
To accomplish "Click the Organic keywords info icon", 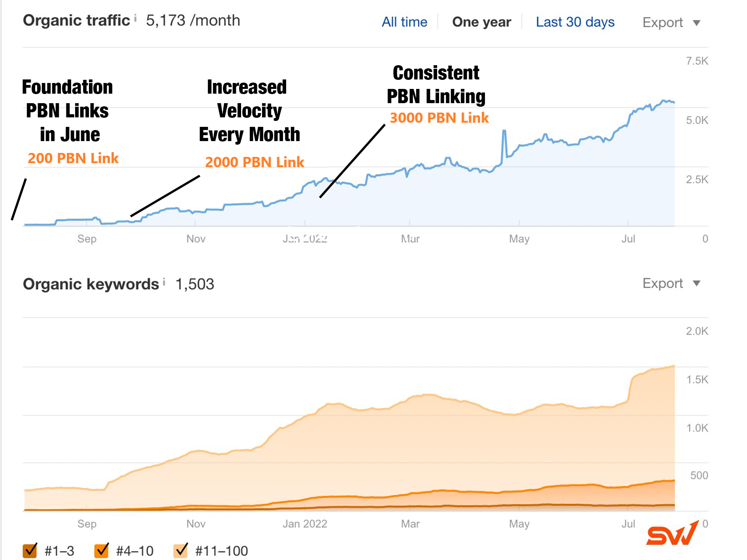I will click(x=164, y=281).
